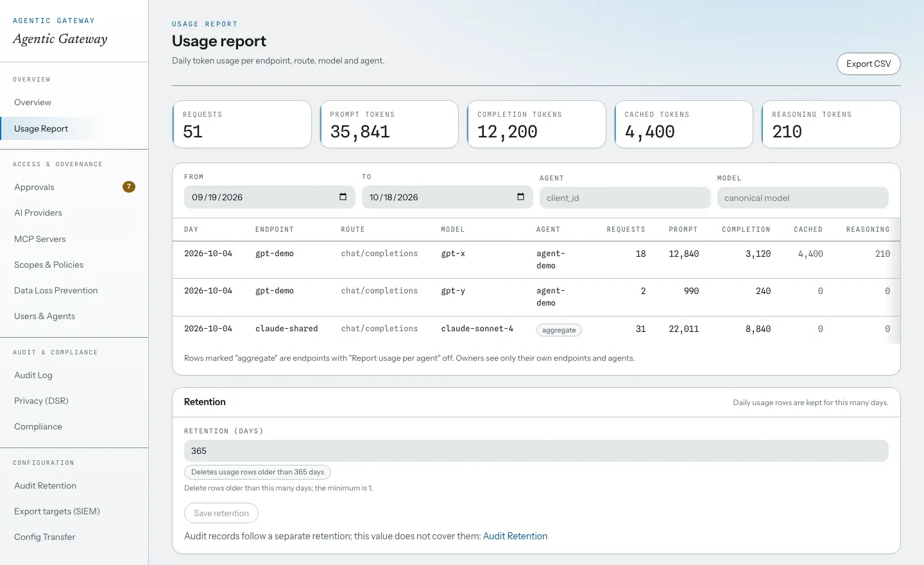
Task: Click the claude-shared endpoint cell
Action: point(287,329)
